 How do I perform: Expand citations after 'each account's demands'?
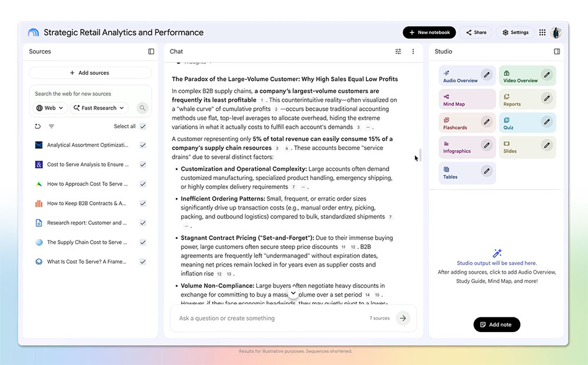(x=368, y=127)
